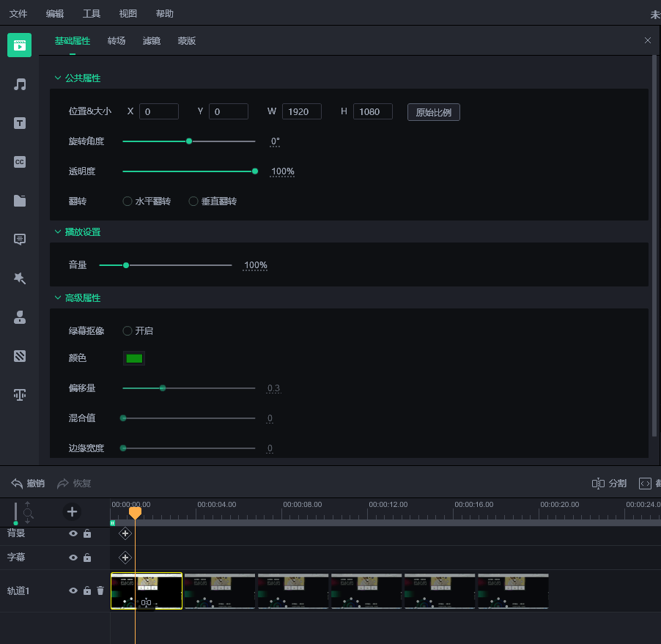Enable 绿幕抠像 with the 开启 option
Image resolution: width=661 pixels, height=644 pixels.
[128, 331]
